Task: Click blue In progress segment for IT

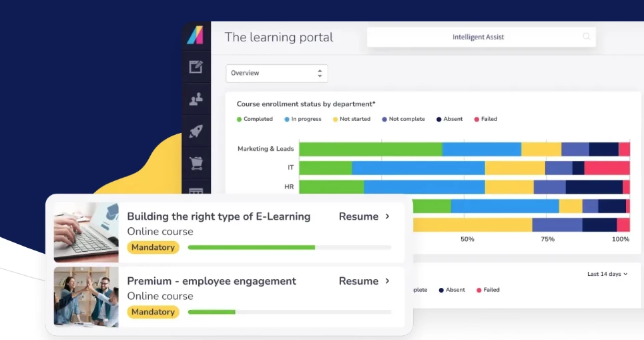Action: [x=418, y=168]
